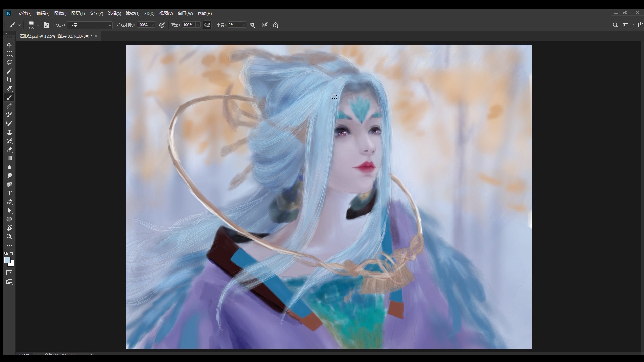This screenshot has width=644, height=362.
Task: Close the 泰眠2.psd document tab
Action: [96, 36]
